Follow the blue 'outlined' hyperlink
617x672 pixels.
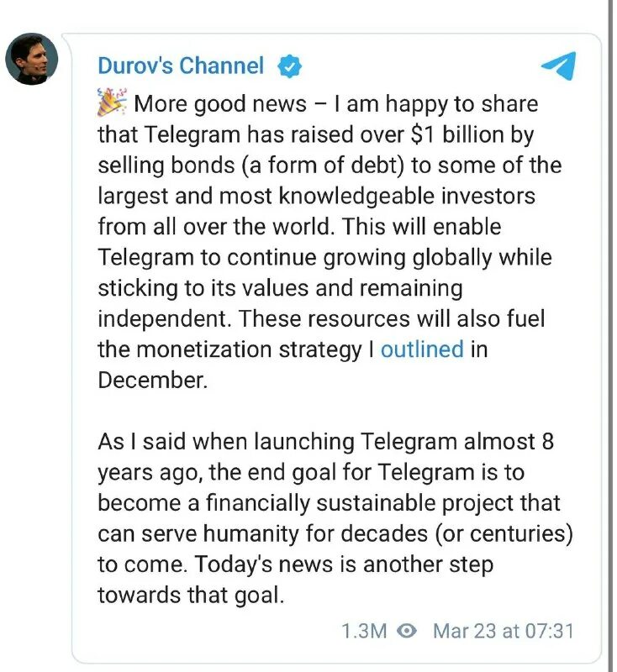click(422, 349)
